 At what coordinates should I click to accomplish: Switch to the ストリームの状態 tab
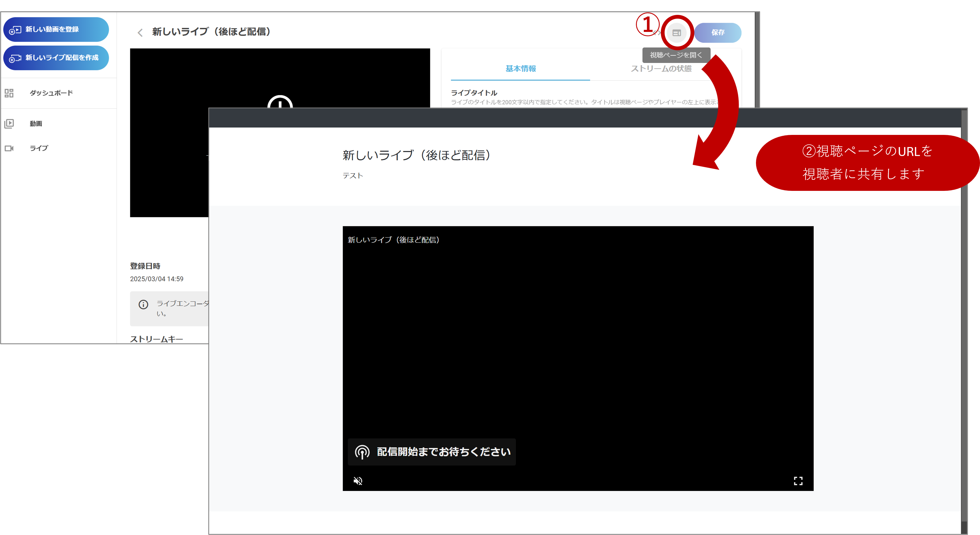click(661, 68)
